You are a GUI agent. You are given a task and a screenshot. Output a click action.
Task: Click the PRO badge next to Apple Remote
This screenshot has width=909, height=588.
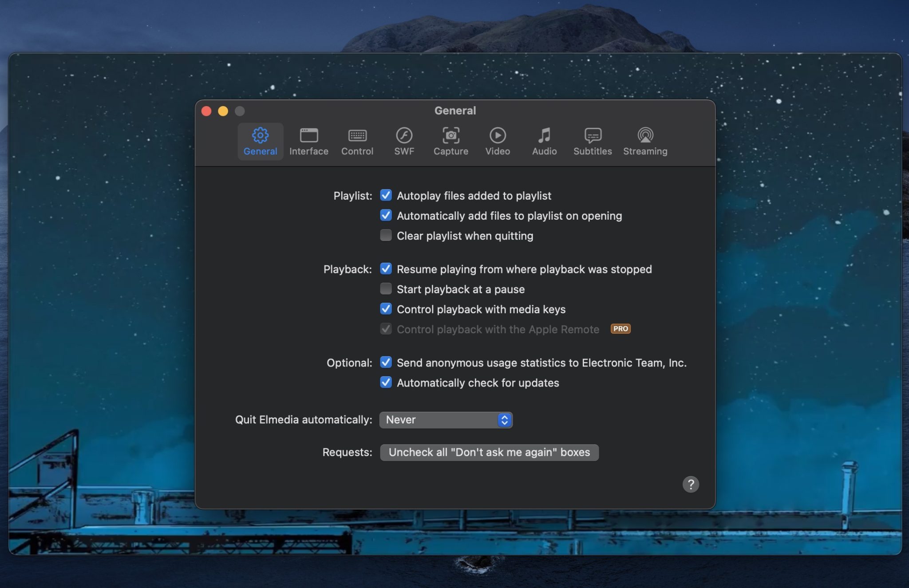click(620, 329)
